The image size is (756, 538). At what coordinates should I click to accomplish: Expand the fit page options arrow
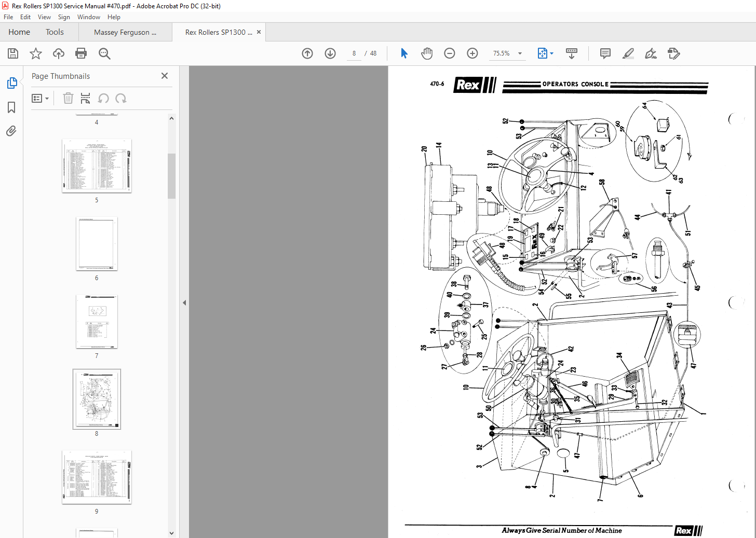552,53
